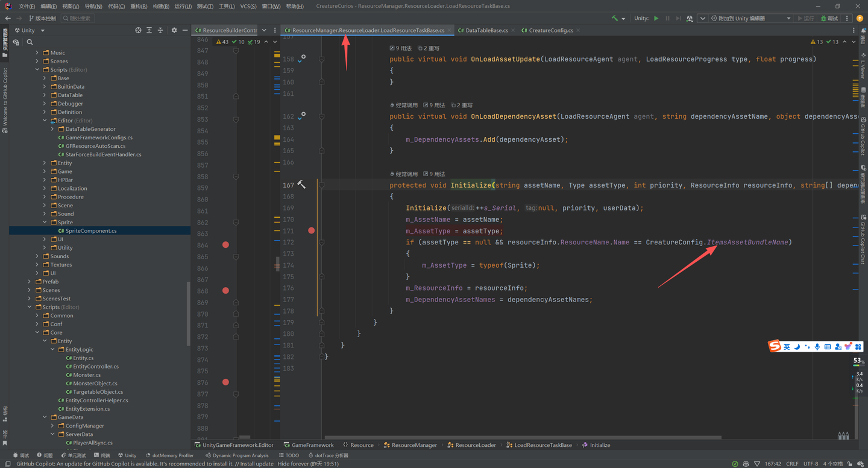Toggle the breakpoint on line 864
This screenshot has height=468, width=868.
[x=225, y=245]
